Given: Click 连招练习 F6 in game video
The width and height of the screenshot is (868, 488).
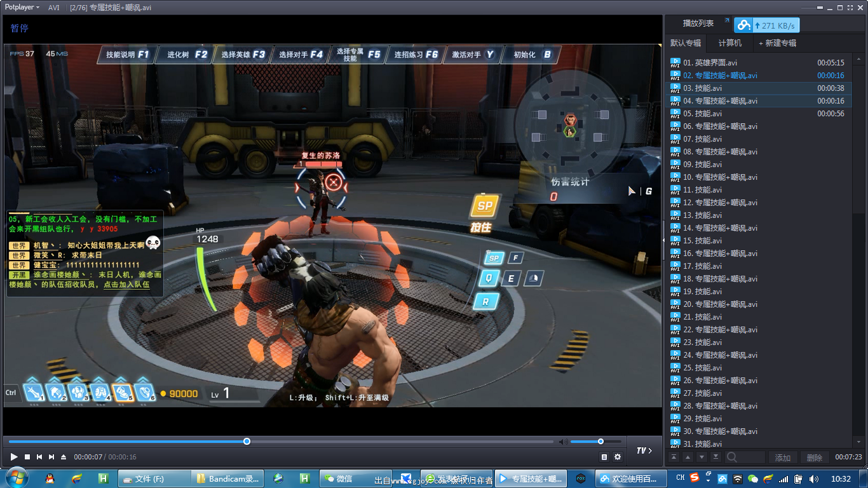Looking at the screenshot, I should 416,55.
